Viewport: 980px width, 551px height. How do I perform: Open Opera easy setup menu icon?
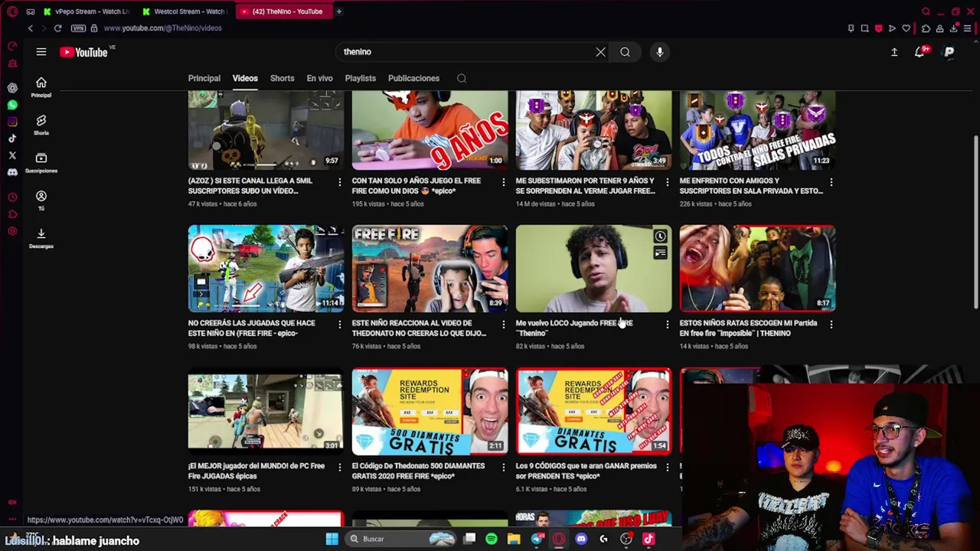click(x=968, y=28)
